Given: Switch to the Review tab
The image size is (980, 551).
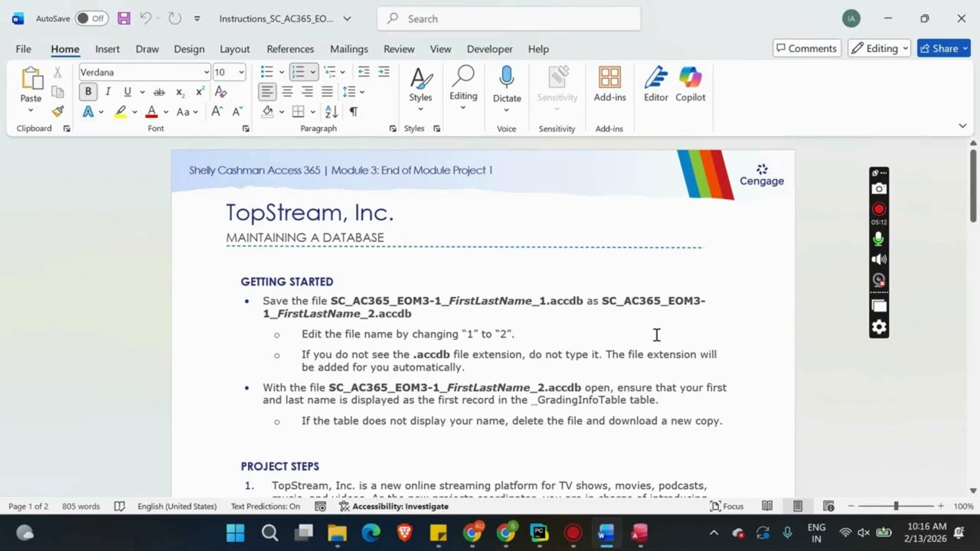Looking at the screenshot, I should point(399,49).
